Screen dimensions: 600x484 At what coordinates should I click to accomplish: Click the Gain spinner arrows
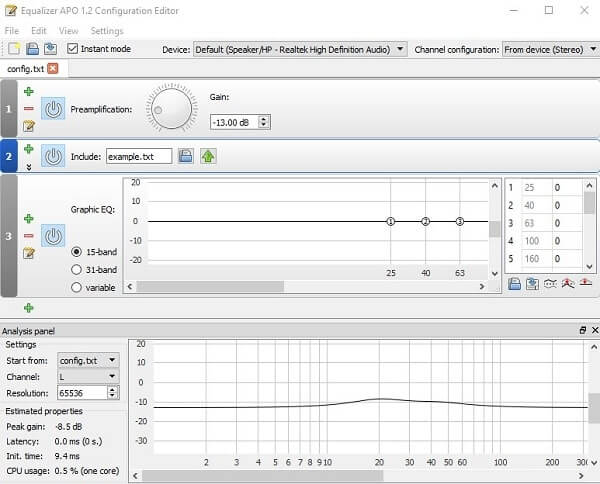tap(263, 122)
